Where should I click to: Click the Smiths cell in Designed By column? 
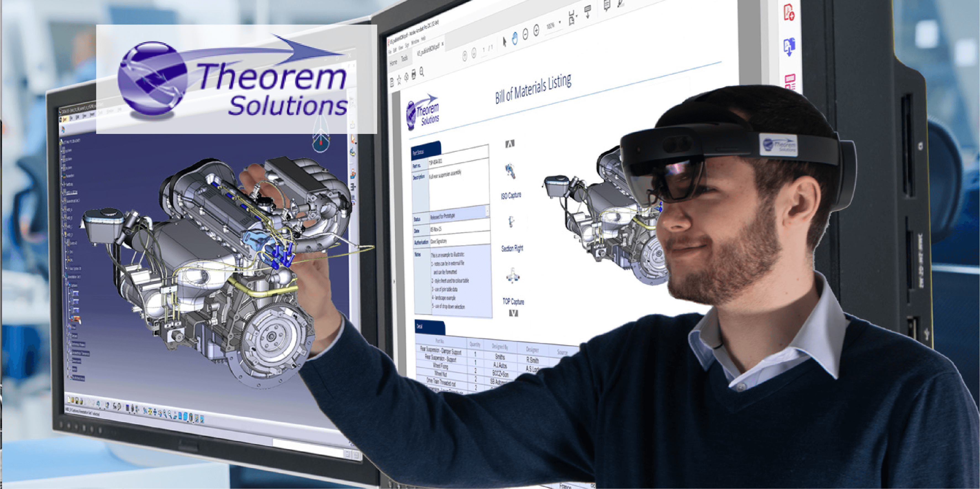500,357
